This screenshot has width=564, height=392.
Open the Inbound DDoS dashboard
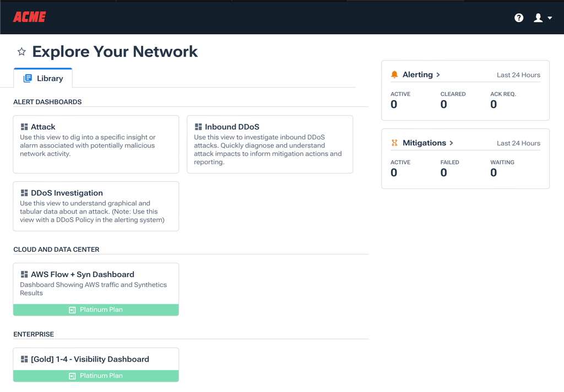pyautogui.click(x=270, y=144)
